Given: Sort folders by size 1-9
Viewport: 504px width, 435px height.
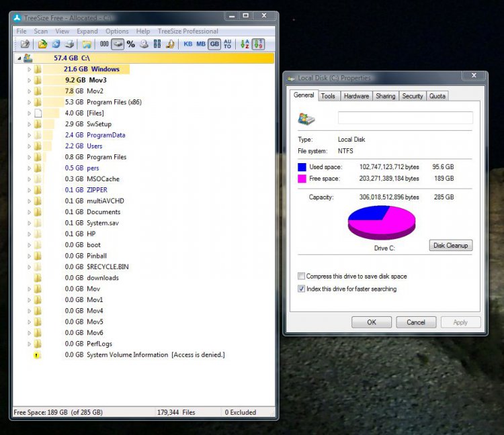Looking at the screenshot, I should tap(258, 44).
